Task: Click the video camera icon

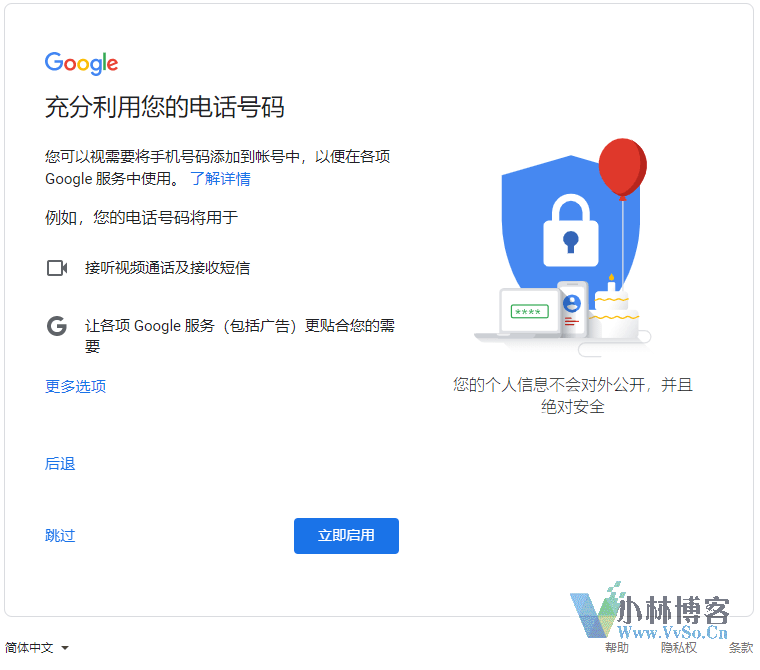Action: coord(57,268)
